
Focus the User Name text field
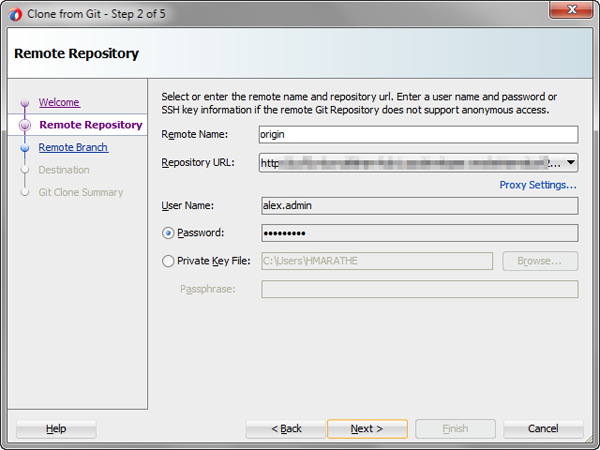click(418, 205)
